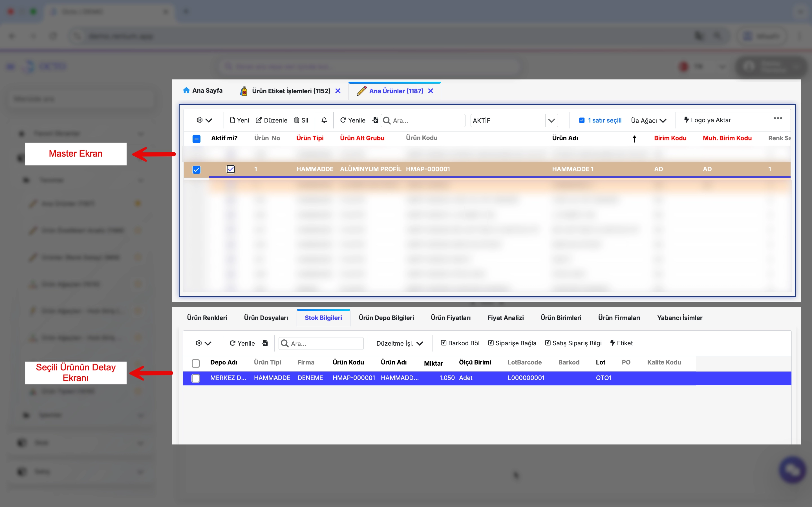Close the Ürün Etiket İşlemleri tab
812x507 pixels.
pyautogui.click(x=338, y=91)
